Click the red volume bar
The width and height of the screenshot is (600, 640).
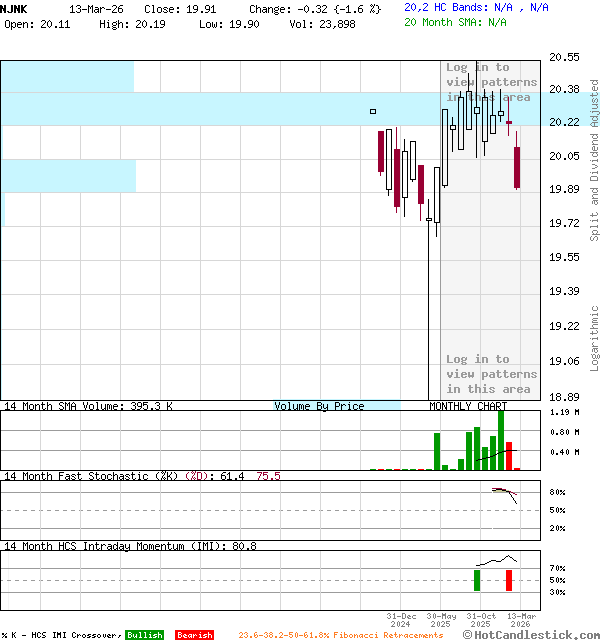coord(509,456)
